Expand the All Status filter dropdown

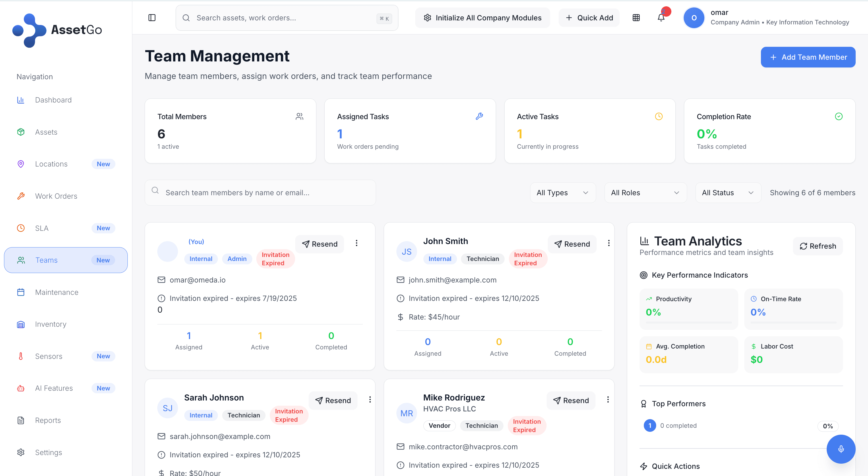point(728,192)
